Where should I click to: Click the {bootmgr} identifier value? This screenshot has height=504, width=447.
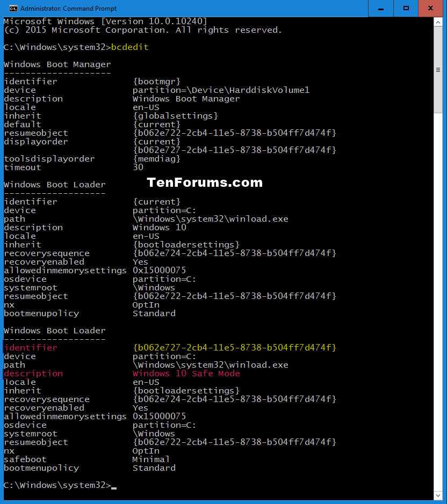(x=156, y=82)
